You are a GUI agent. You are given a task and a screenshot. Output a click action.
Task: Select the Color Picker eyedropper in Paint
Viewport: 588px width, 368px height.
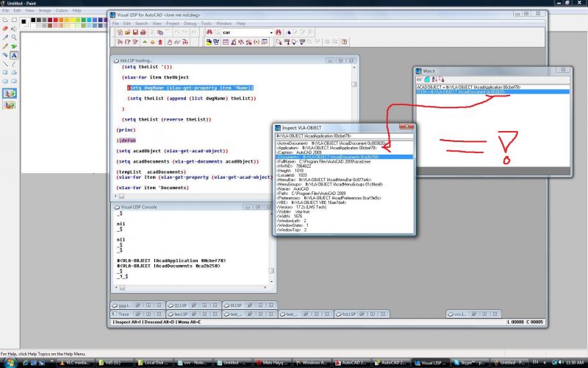5,38
